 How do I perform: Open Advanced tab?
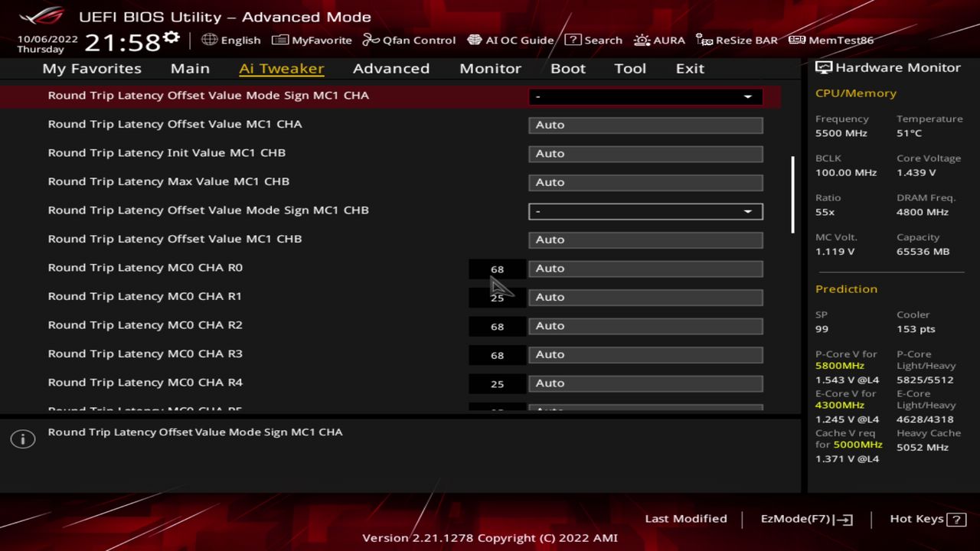point(391,68)
